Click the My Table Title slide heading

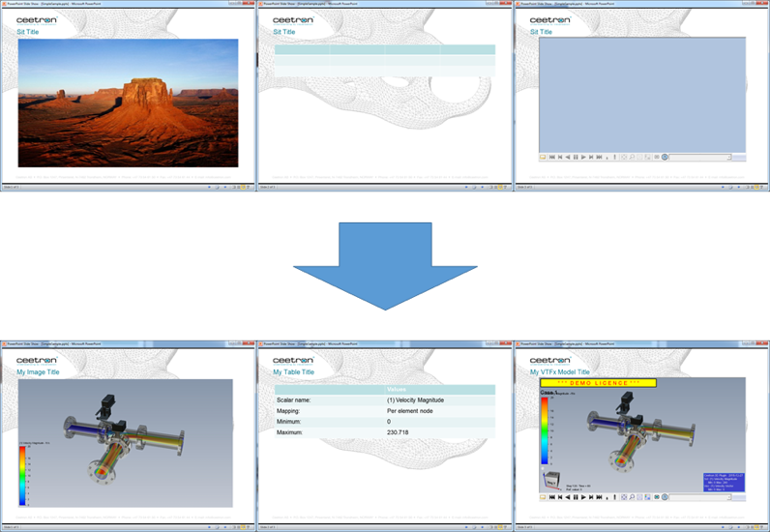pyautogui.click(x=294, y=371)
